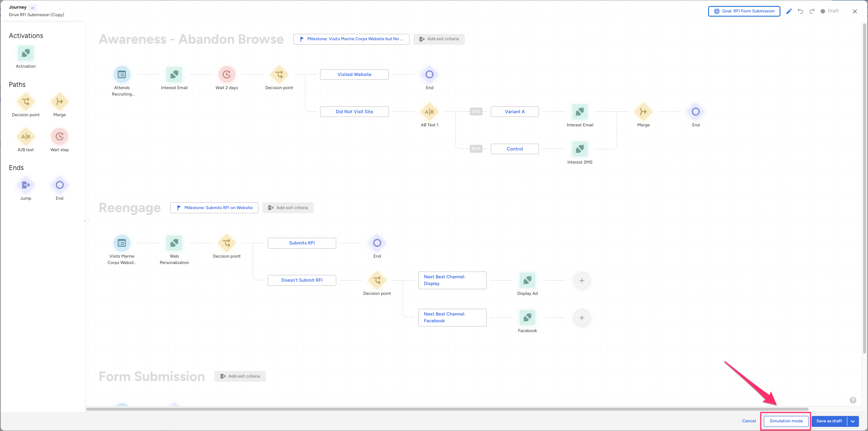Select the Wait step icon in sidebar

point(59,137)
